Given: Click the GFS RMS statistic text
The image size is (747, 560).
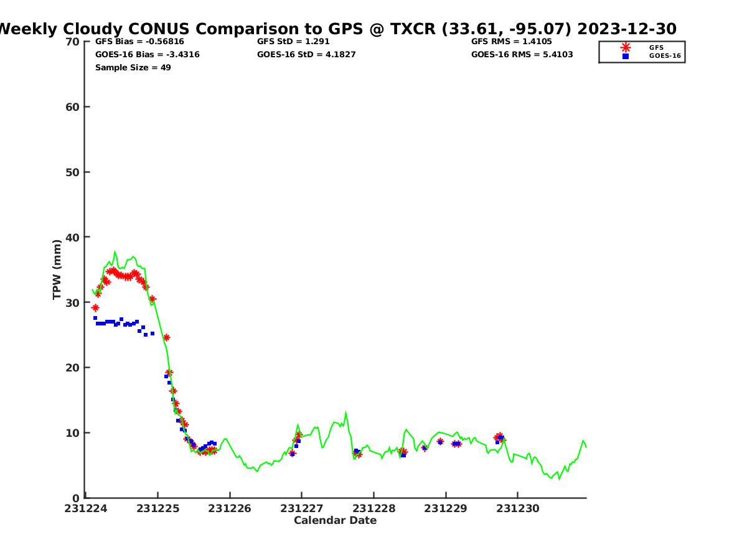Looking at the screenshot, I should [x=511, y=42].
